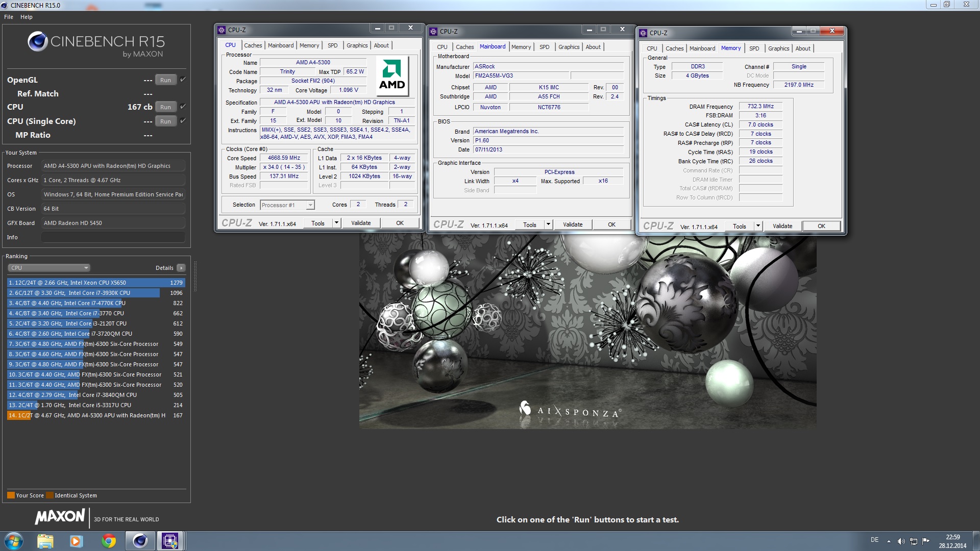Click AixSponza rendered scene image

click(587, 332)
